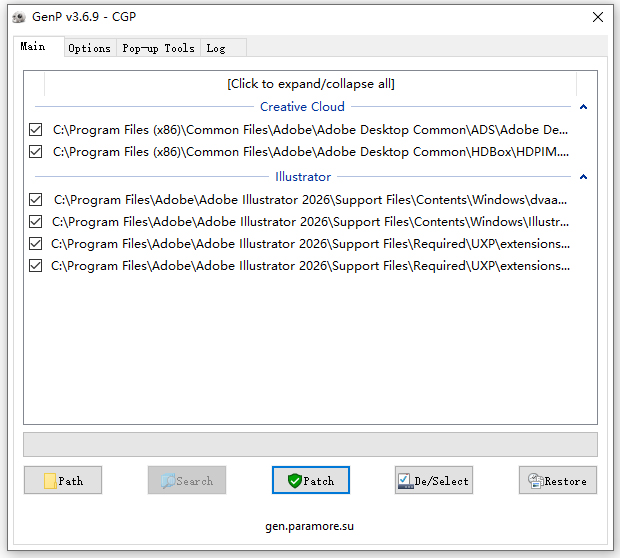Viewport: 620px width, 558px height.
Task: Click the GenP app icon in title bar
Action: [19, 17]
